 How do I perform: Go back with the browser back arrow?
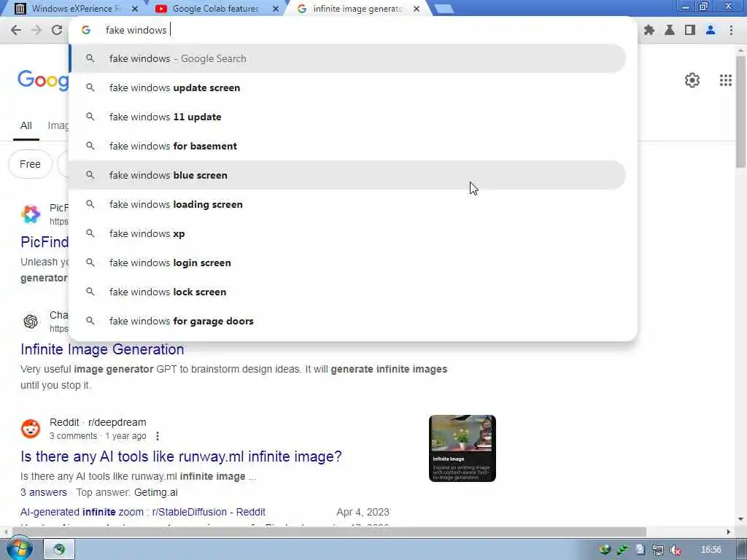point(16,30)
